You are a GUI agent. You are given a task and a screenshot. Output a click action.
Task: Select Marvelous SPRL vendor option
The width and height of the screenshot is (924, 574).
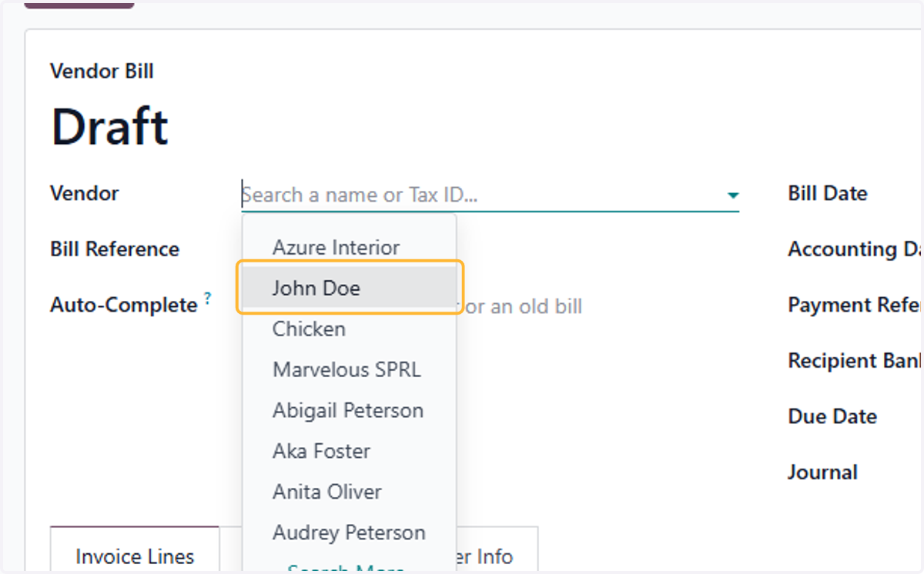click(x=350, y=370)
